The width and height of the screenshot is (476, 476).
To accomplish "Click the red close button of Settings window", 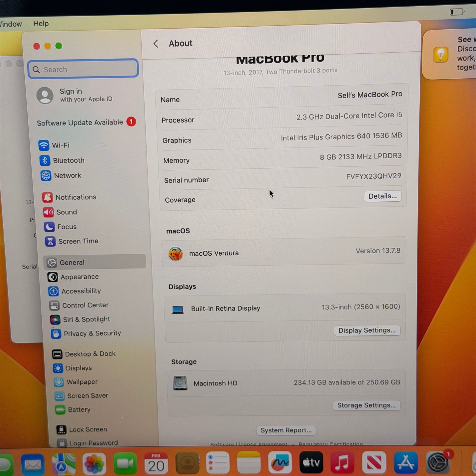I will coord(37,46).
